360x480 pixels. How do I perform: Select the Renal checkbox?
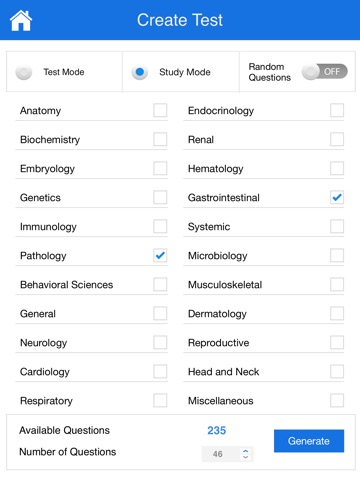click(337, 139)
